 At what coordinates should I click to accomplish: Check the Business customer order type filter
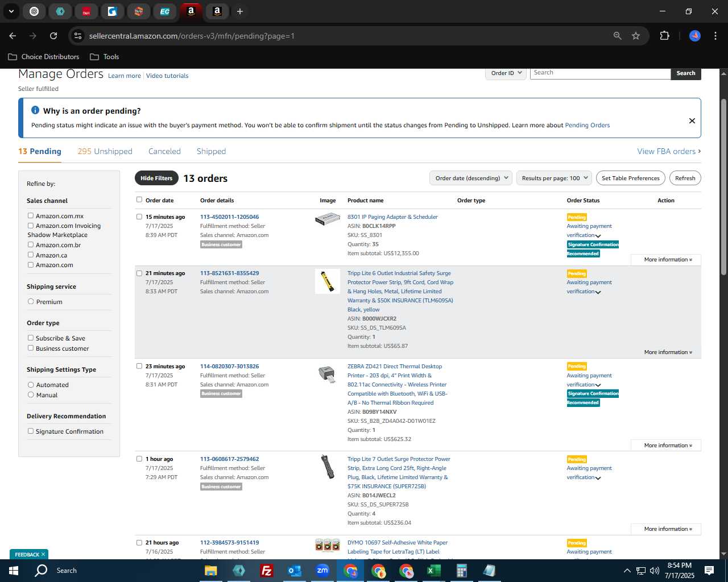tap(31, 348)
